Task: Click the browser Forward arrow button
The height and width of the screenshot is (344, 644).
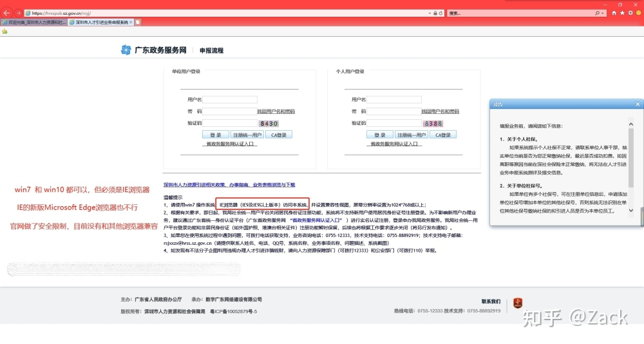Action: coord(18,13)
